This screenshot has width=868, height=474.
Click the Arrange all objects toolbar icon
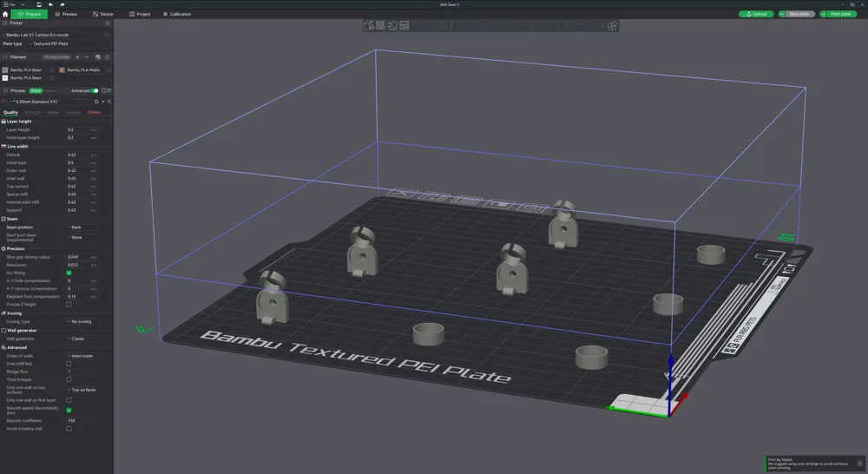pyautogui.click(x=404, y=25)
